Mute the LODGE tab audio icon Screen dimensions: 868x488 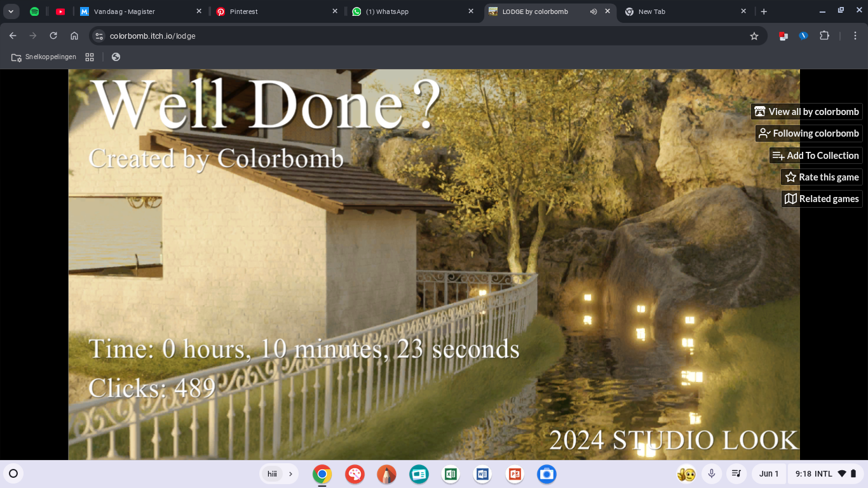(593, 11)
